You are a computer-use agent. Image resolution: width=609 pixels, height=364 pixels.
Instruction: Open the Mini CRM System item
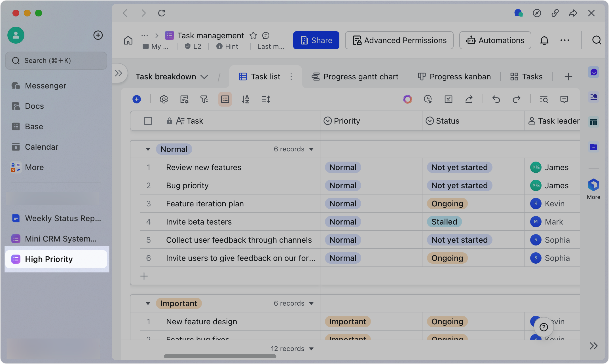[x=56, y=239]
